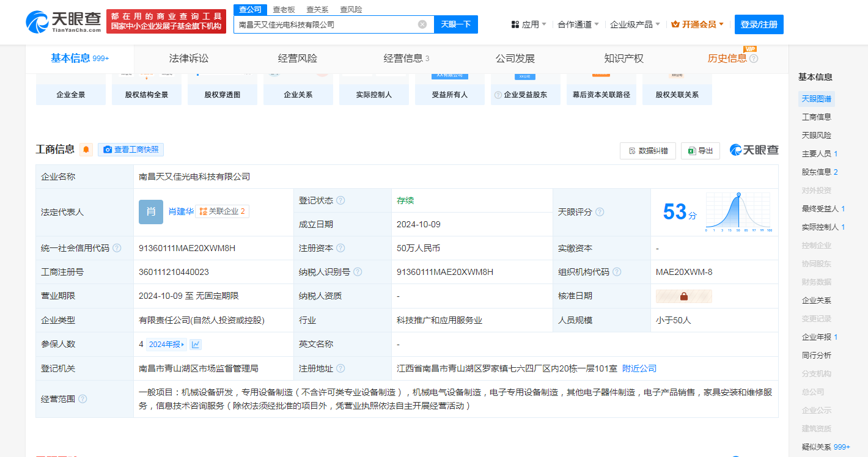The image size is (868, 457).
Task: Open the 合作通道 dropdown
Action: 578,24
